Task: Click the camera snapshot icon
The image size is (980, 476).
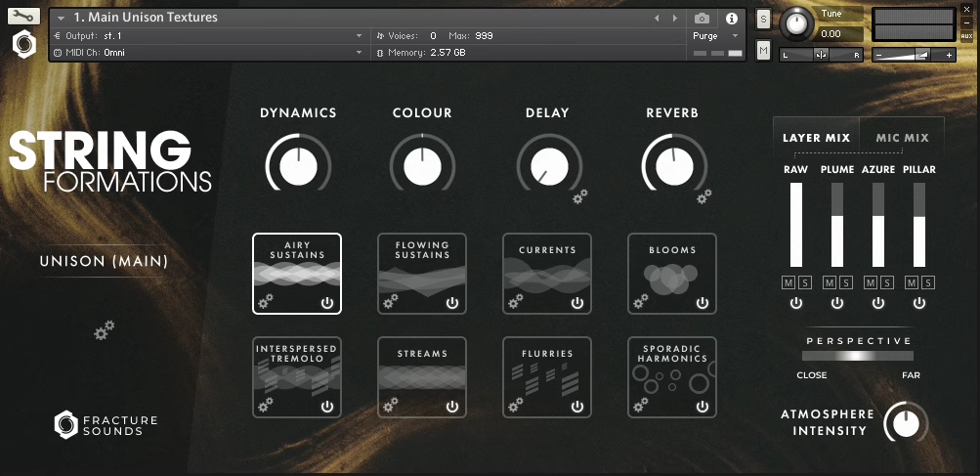Action: pos(702,19)
